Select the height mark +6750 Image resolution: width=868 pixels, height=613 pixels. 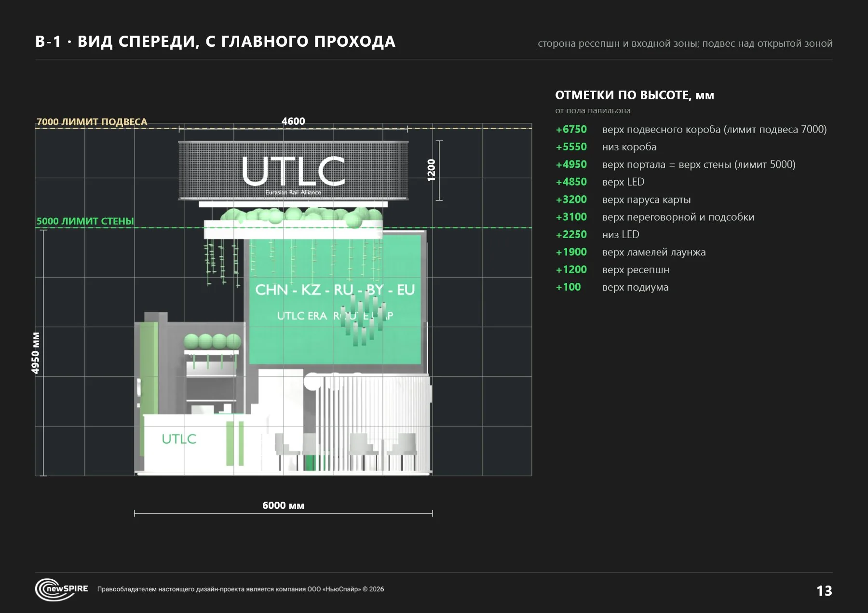(571, 129)
